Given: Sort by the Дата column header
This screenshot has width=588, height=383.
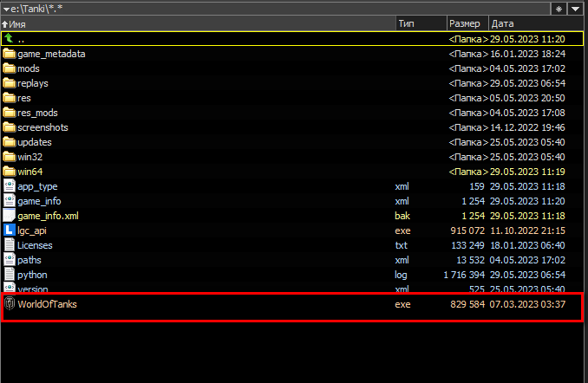Looking at the screenshot, I should pos(536,23).
